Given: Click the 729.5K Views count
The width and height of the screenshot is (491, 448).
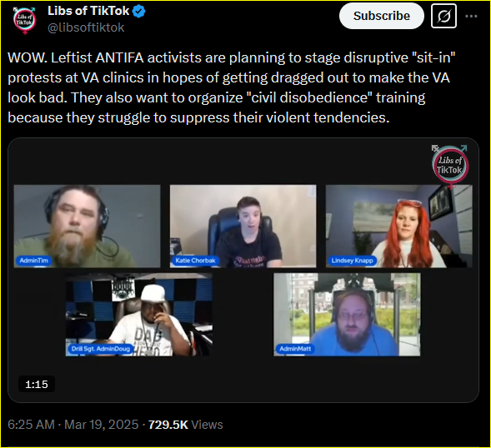Looking at the screenshot, I should [x=185, y=425].
